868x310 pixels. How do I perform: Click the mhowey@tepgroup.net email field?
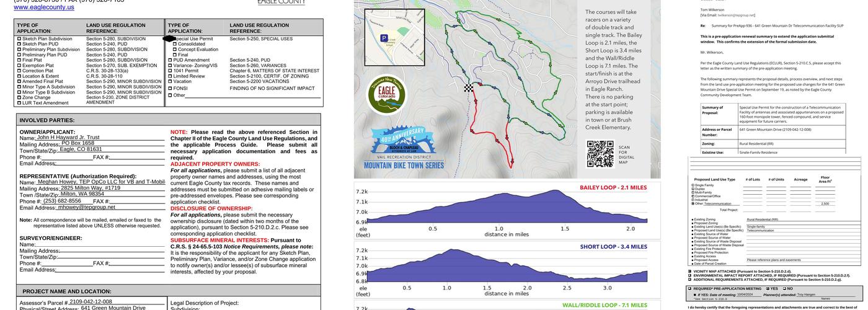[110, 208]
